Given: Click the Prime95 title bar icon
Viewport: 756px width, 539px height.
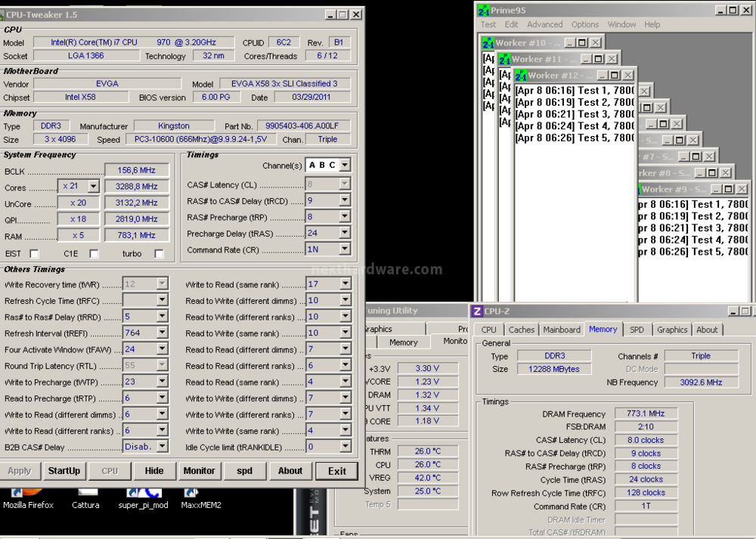Looking at the screenshot, I should click(484, 10).
